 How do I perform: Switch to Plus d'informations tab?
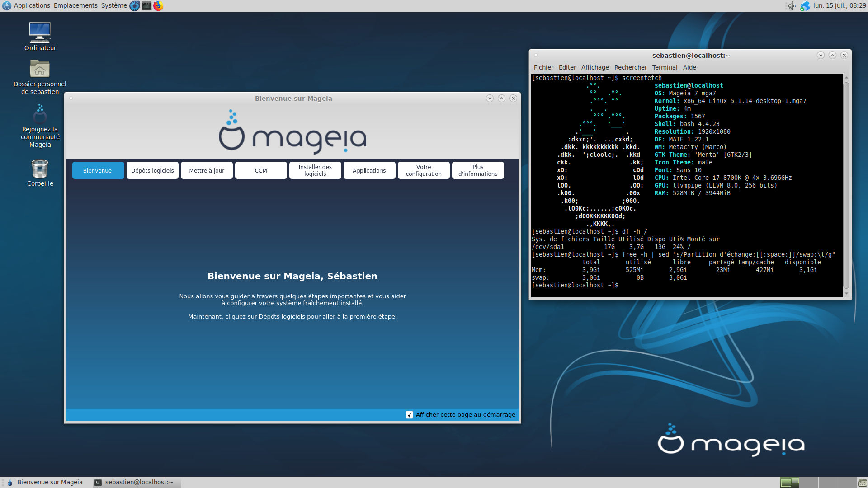(478, 170)
